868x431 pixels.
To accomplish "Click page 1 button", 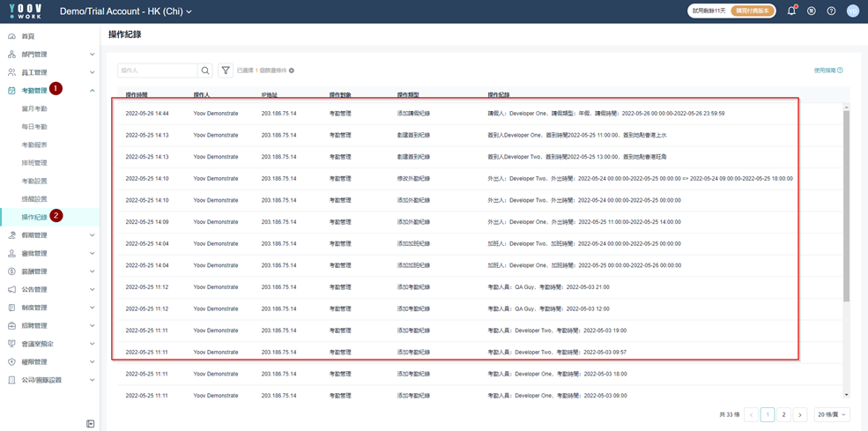I will pyautogui.click(x=768, y=414).
